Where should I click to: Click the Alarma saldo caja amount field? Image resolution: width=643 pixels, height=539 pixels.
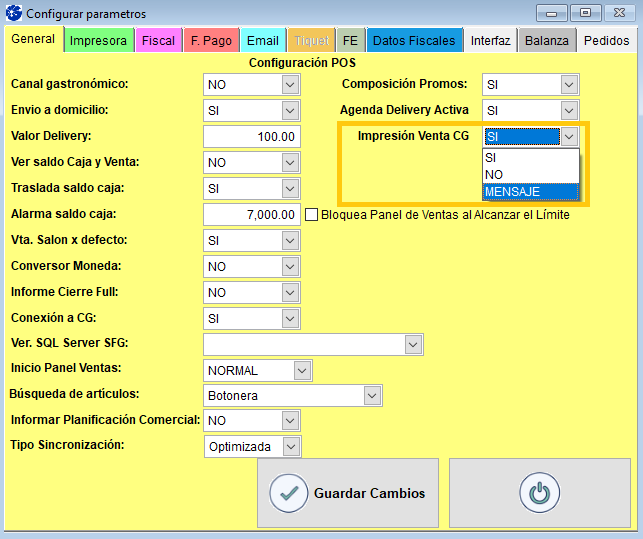(251, 214)
